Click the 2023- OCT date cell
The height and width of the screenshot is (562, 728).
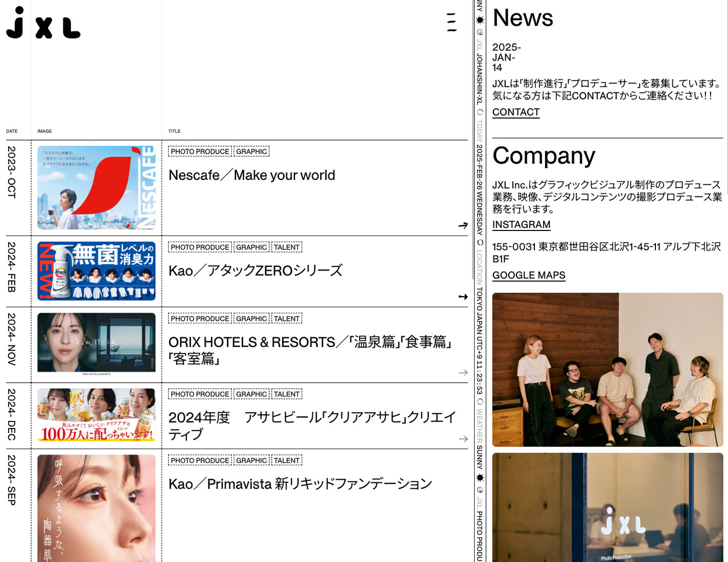[12, 172]
